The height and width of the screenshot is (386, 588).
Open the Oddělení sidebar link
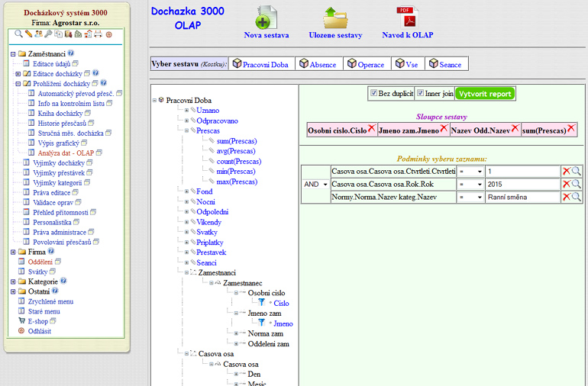[40, 262]
